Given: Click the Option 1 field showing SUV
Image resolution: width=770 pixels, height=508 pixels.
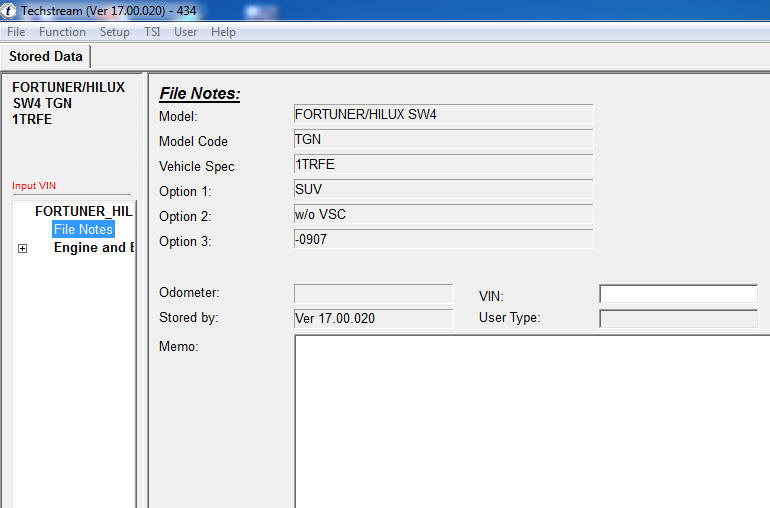Looking at the screenshot, I should pos(443,190).
